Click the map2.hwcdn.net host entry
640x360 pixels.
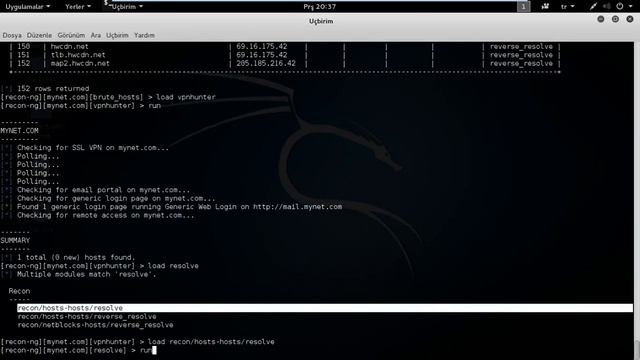coord(80,63)
